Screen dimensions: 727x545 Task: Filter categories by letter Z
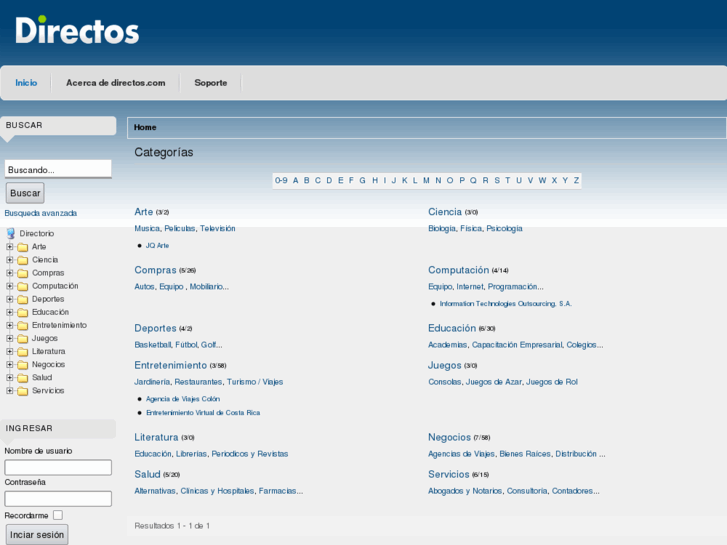click(576, 180)
